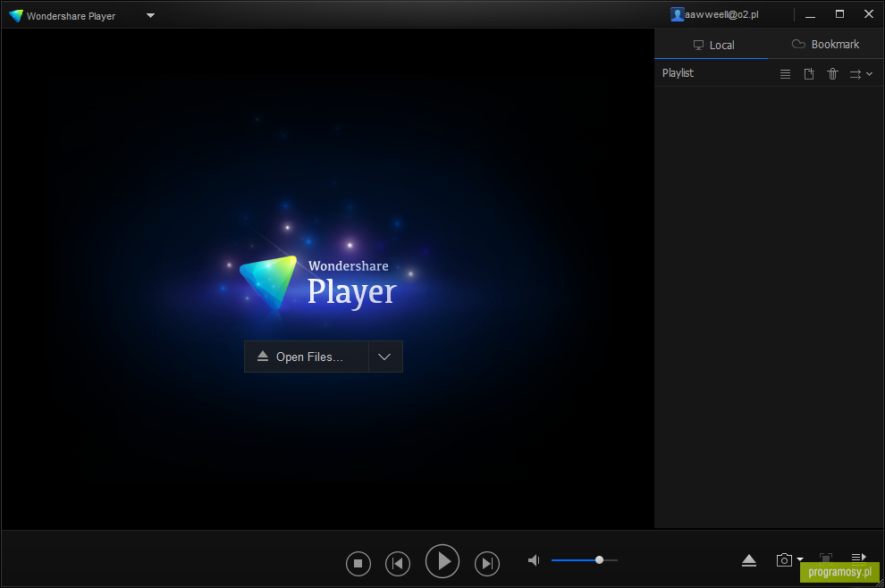This screenshot has width=885, height=588.
Task: Click the eject icon in the bottom bar
Action: pyautogui.click(x=749, y=560)
